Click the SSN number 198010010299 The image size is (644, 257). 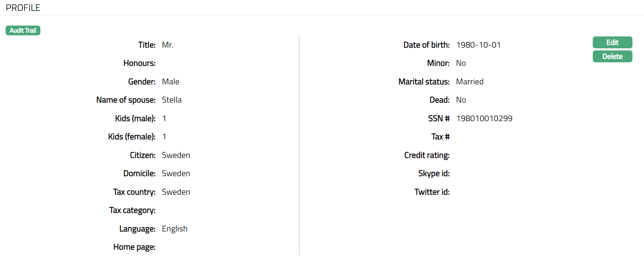484,118
